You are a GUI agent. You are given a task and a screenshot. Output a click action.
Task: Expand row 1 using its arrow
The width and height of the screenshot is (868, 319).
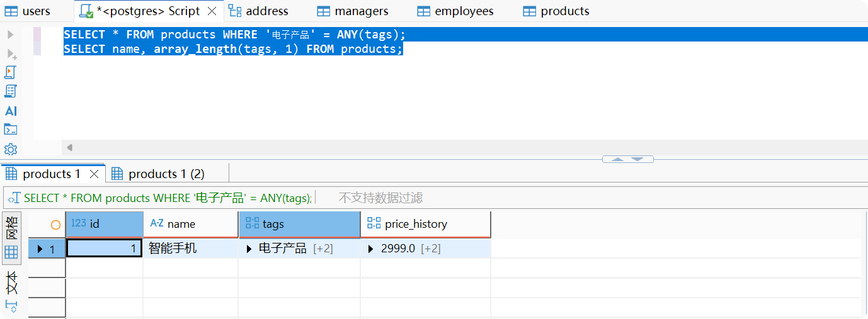(40, 249)
